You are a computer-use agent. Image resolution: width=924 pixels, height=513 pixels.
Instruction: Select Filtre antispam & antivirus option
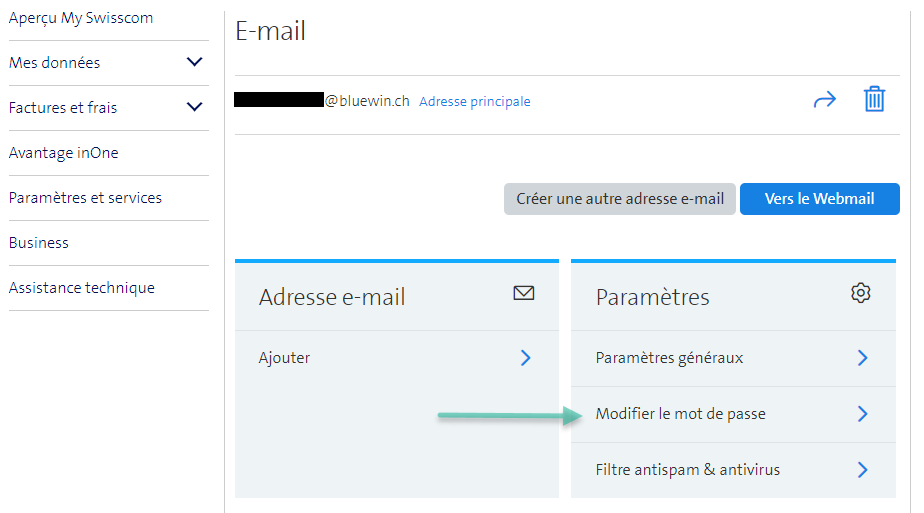[x=687, y=470]
